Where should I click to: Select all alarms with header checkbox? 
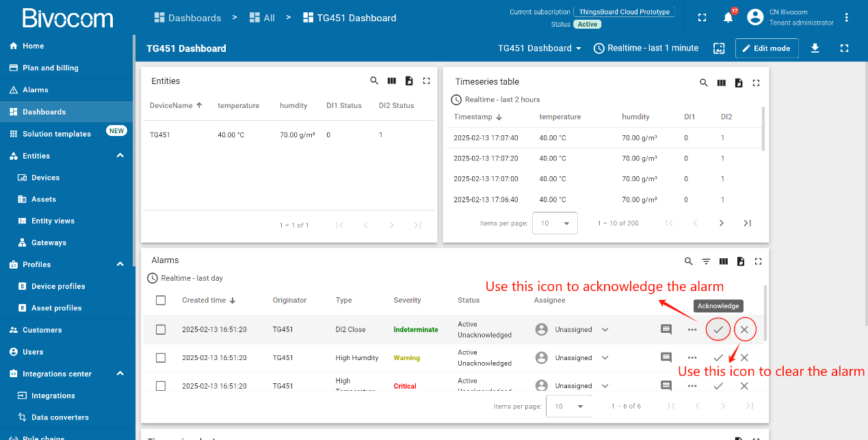tap(161, 300)
